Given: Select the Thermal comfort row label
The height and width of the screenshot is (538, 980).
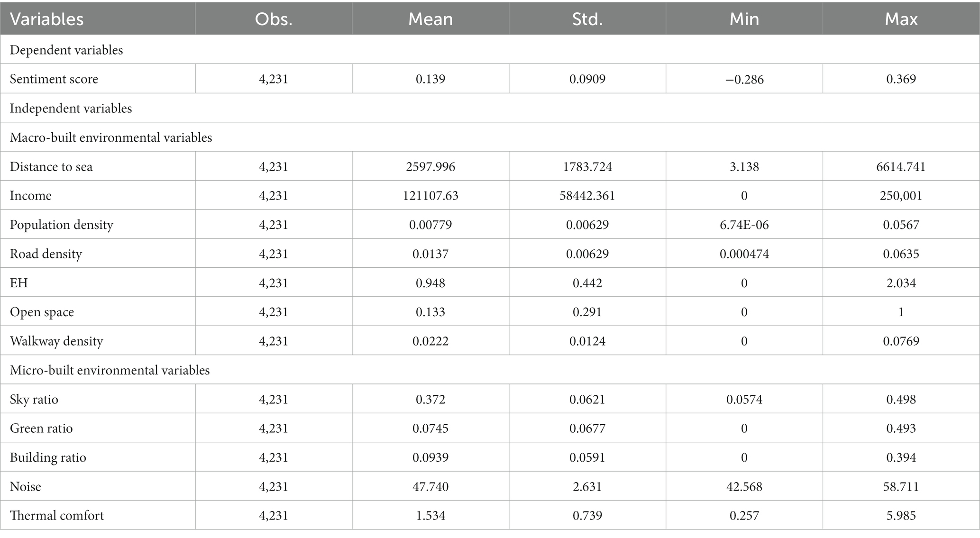Looking at the screenshot, I should click(x=57, y=516).
